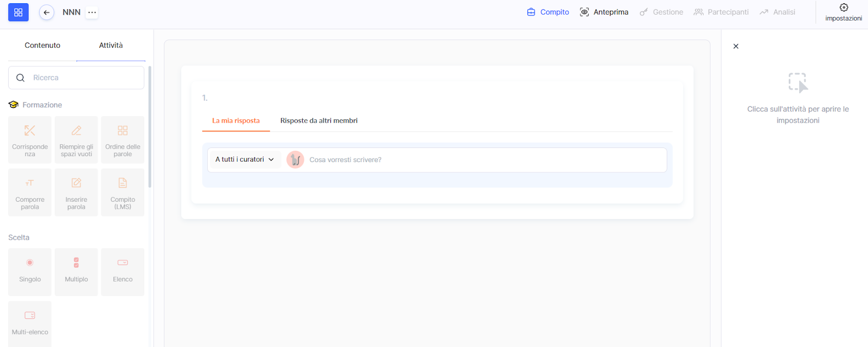
Task: Open the Anteprima preview mode
Action: pos(604,12)
